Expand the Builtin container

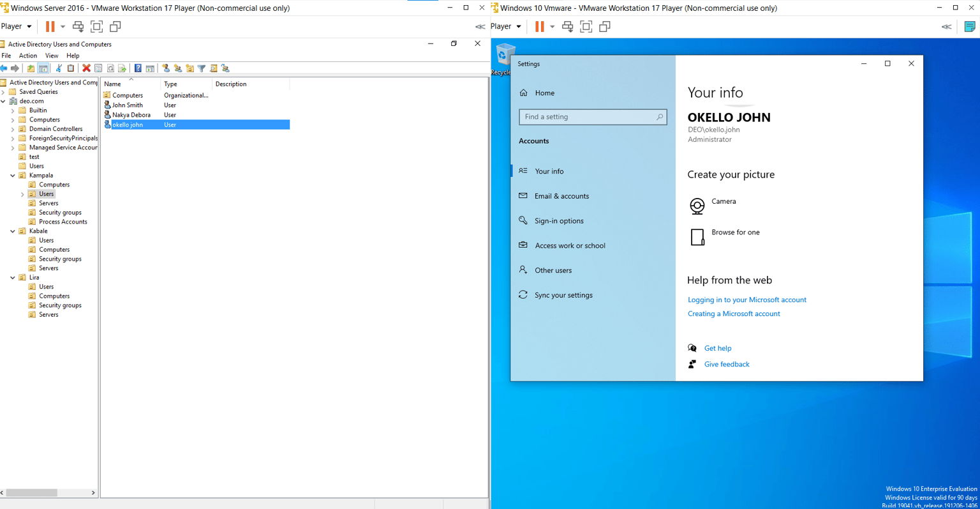coord(13,110)
